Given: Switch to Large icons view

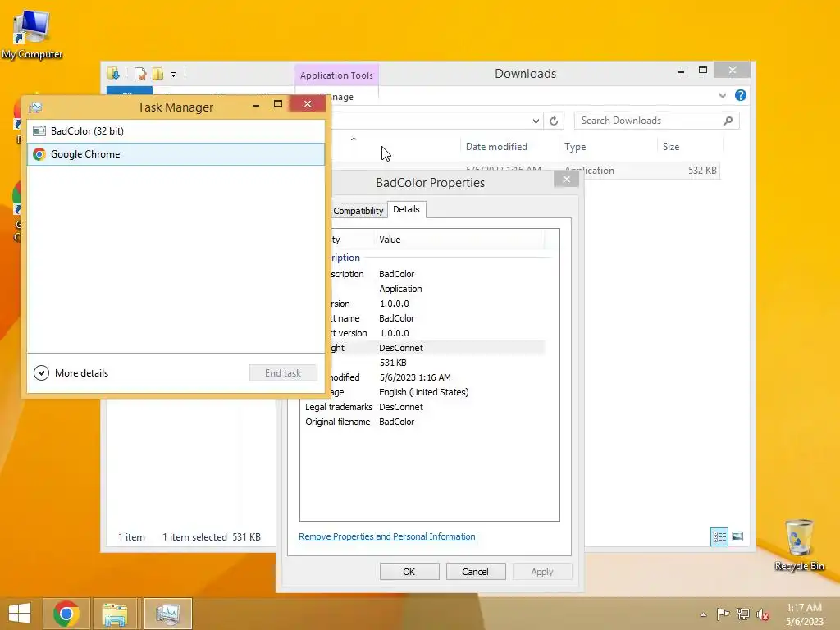Looking at the screenshot, I should point(737,536).
